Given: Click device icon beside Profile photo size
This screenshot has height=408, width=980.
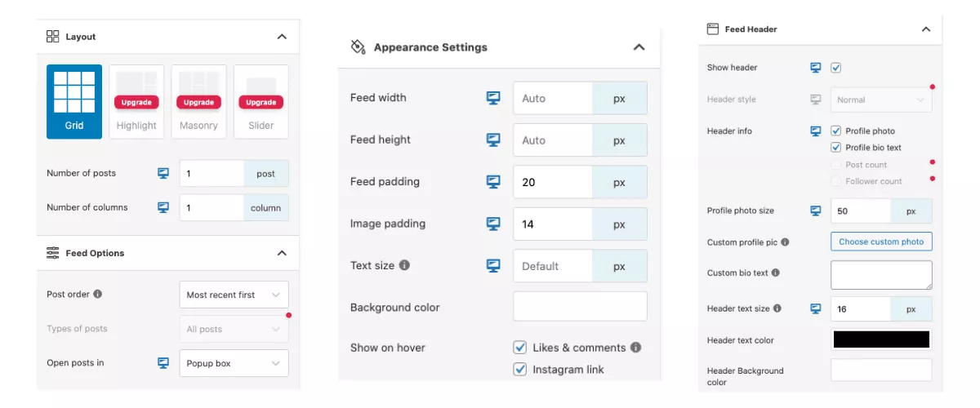Looking at the screenshot, I should click(816, 211).
